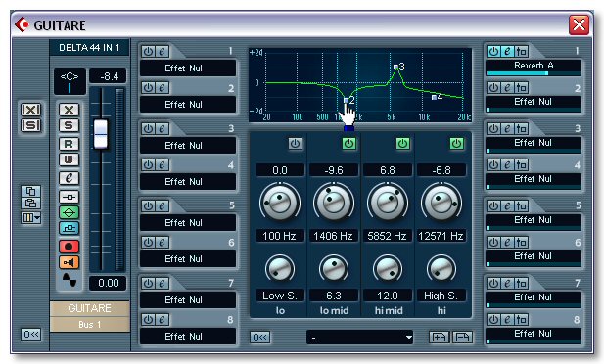Image resolution: width=604 pixels, height=364 pixels.
Task: Click the phase wave icon below monitor
Action: tap(70, 280)
